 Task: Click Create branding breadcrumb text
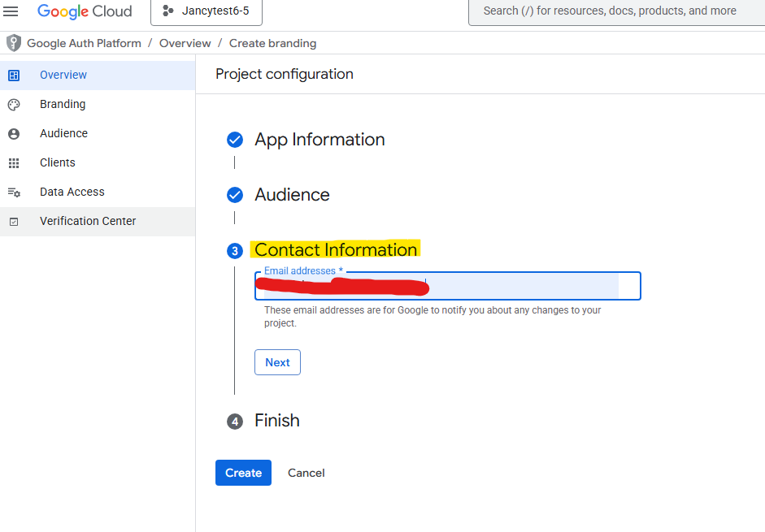[272, 43]
